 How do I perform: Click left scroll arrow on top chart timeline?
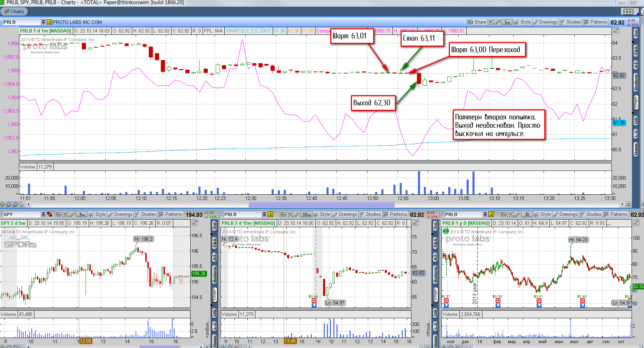[29, 204]
